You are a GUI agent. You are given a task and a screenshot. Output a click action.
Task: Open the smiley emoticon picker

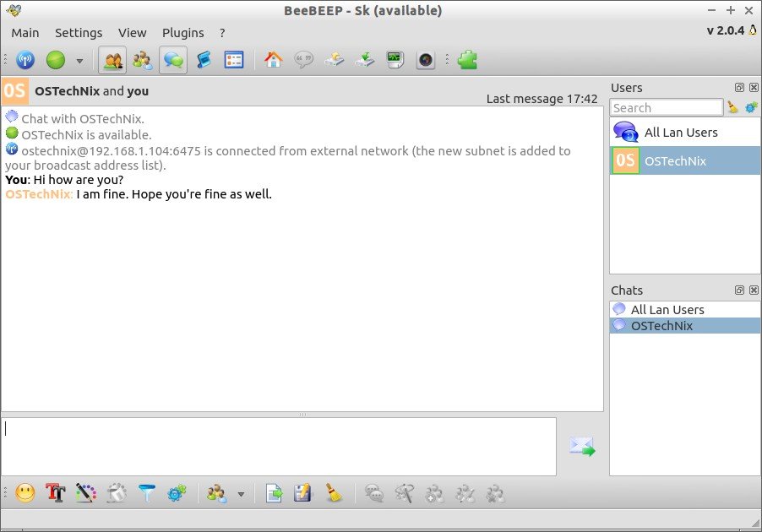(x=25, y=494)
